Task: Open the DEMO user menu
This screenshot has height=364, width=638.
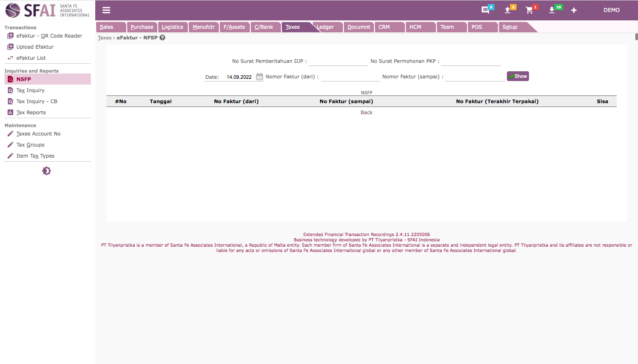Action: click(x=611, y=10)
